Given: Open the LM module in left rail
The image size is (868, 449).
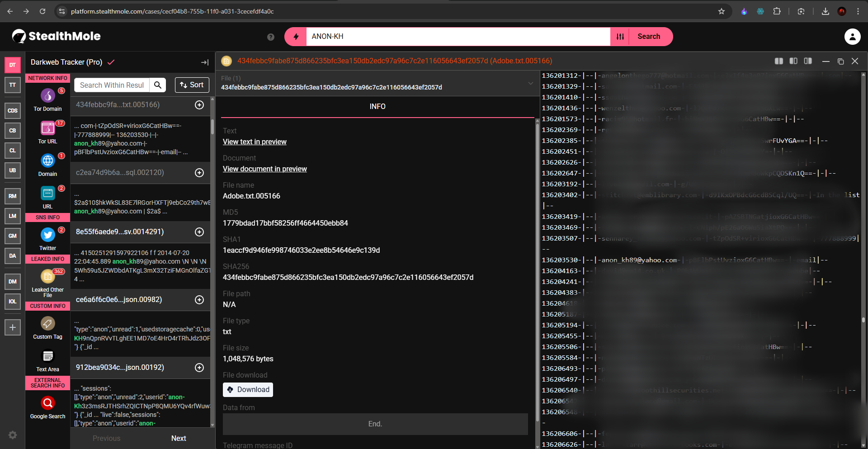Looking at the screenshot, I should (x=13, y=216).
